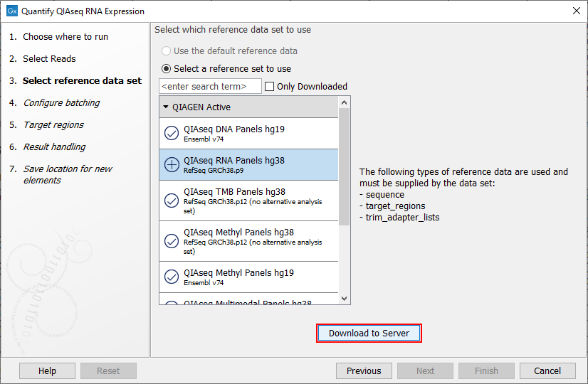
Task: Click the Download to Server button
Action: tap(369, 333)
